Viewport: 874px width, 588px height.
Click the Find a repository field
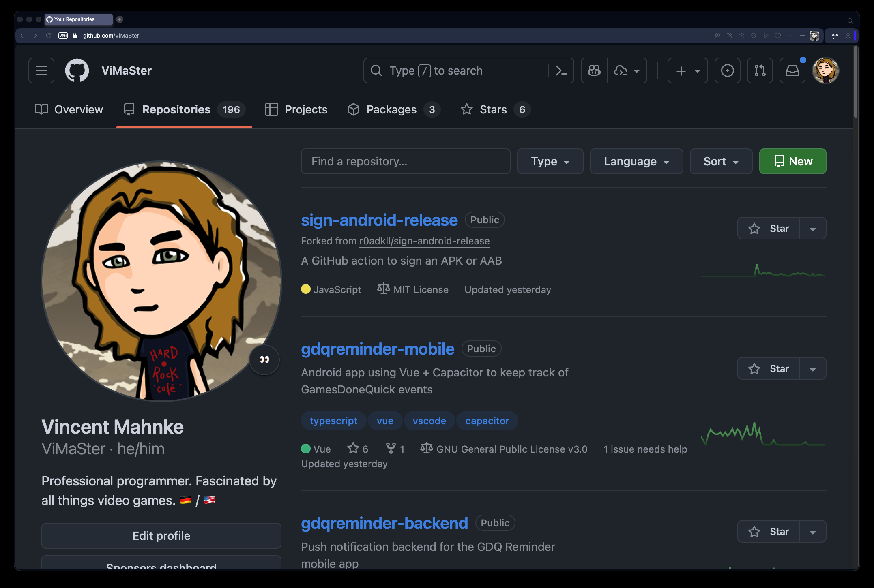(x=405, y=162)
